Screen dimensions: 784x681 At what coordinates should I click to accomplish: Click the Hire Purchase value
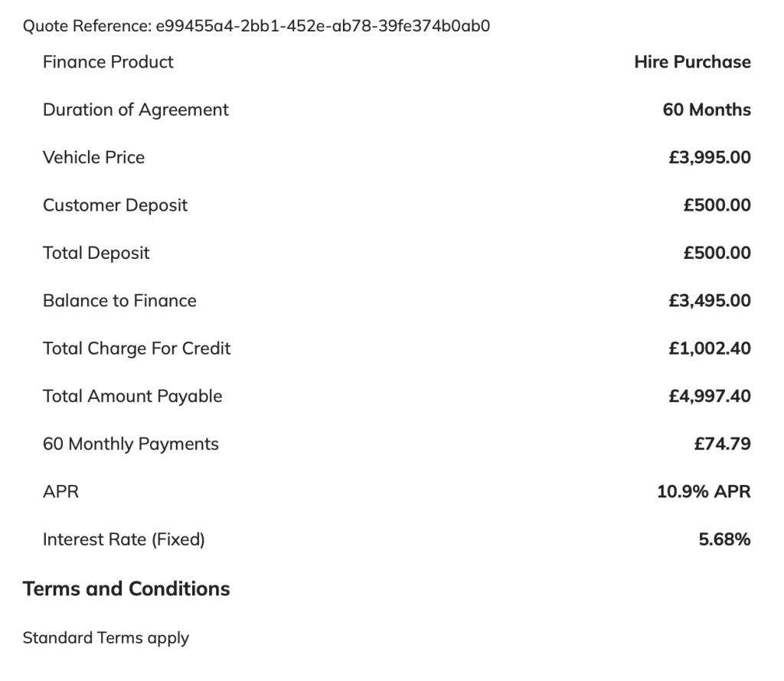click(692, 62)
